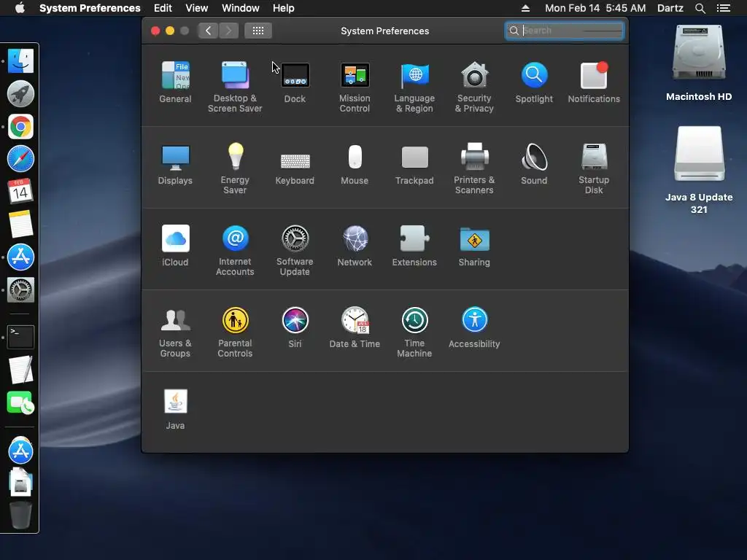Open Mission Control preferences
This screenshot has height=560, width=747.
(355, 87)
